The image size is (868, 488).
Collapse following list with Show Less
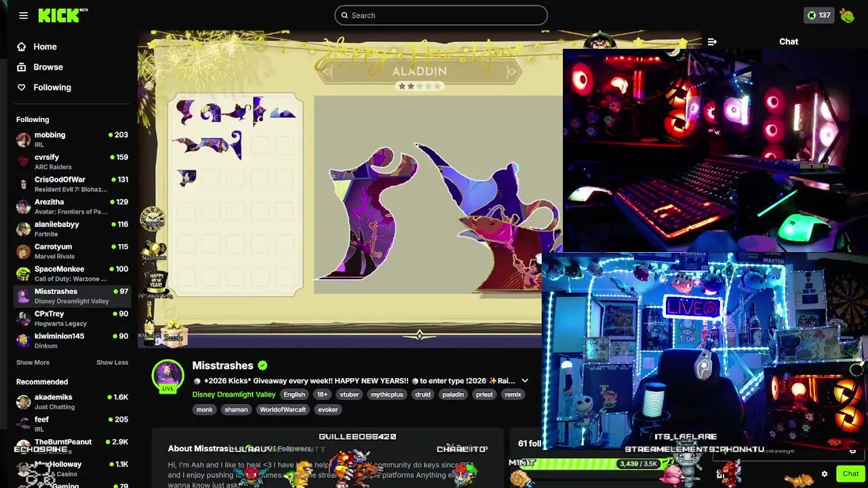click(x=112, y=363)
